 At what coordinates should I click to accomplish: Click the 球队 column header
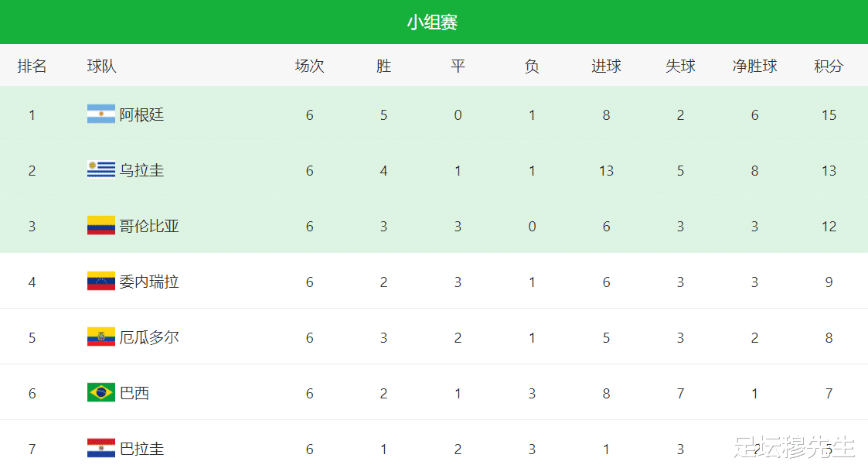coord(102,66)
